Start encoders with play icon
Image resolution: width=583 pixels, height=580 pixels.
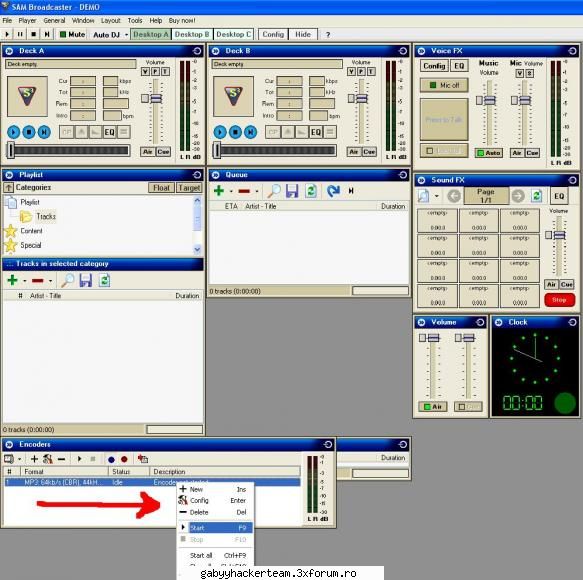click(x=79, y=459)
